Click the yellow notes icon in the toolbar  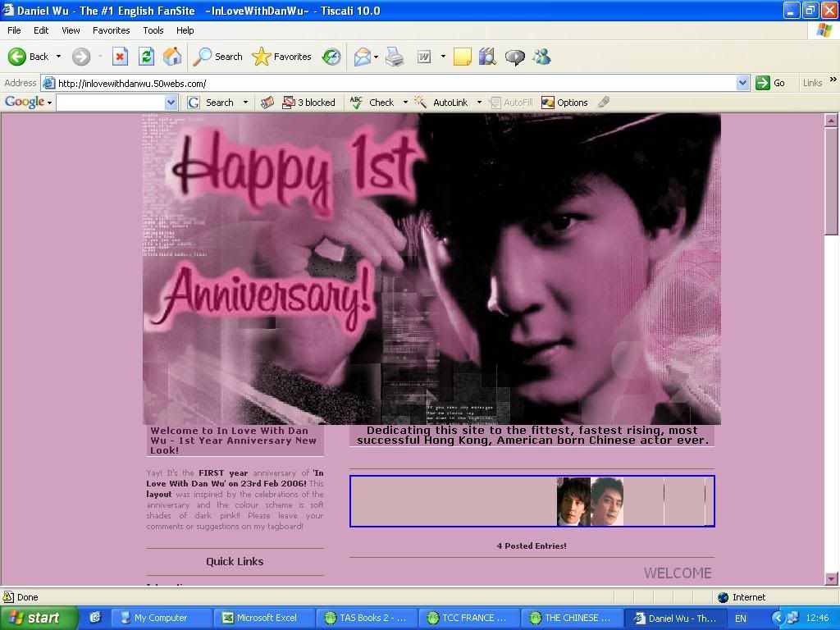(x=463, y=57)
